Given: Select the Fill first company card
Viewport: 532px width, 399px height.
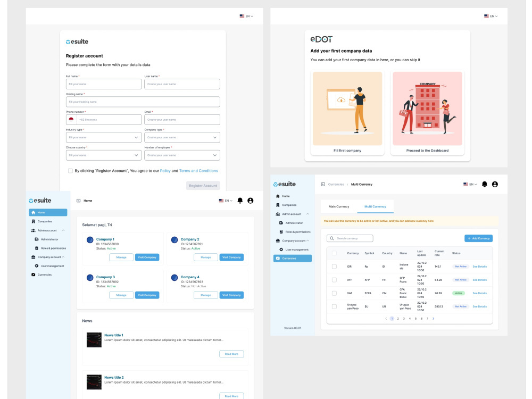Looking at the screenshot, I should tap(347, 113).
